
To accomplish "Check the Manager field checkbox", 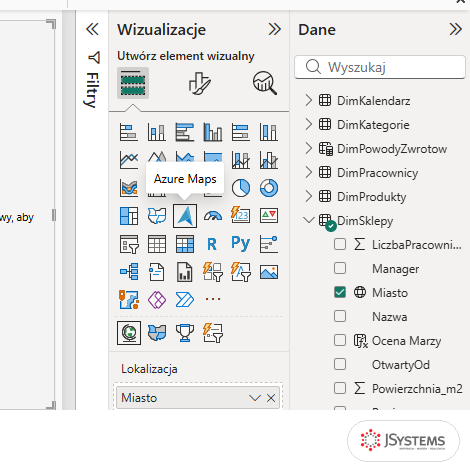I will [340, 268].
